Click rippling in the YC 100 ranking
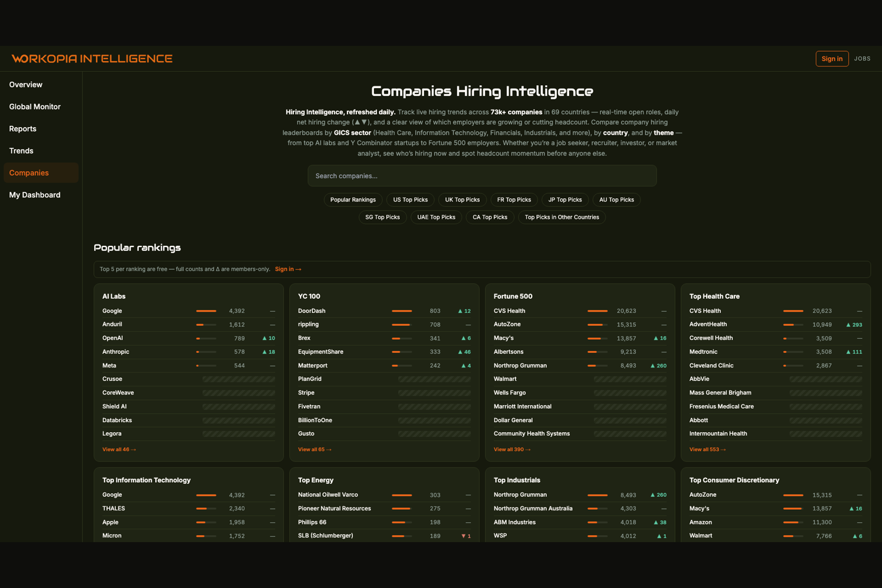The height and width of the screenshot is (588, 882). [x=385, y=325]
